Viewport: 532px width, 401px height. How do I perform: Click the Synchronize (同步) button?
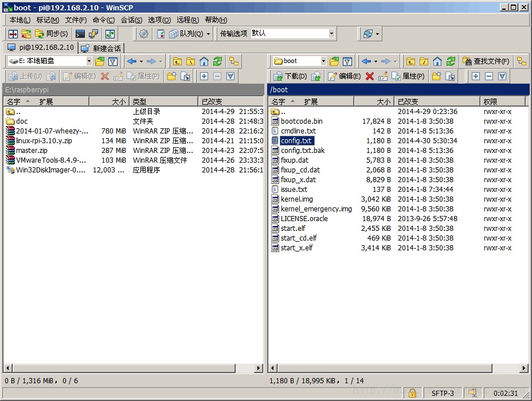[52, 34]
